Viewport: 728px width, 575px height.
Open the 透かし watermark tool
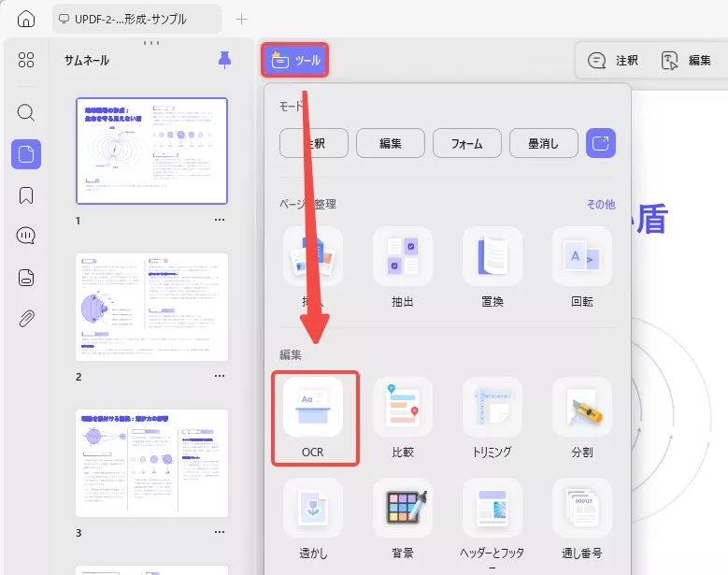(313, 519)
